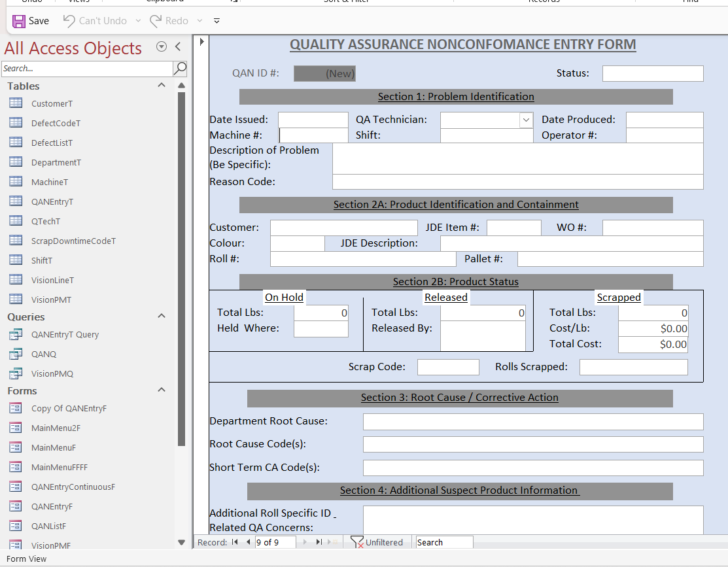Click the Machine # field
Screen dimensions: 728x567
313,135
